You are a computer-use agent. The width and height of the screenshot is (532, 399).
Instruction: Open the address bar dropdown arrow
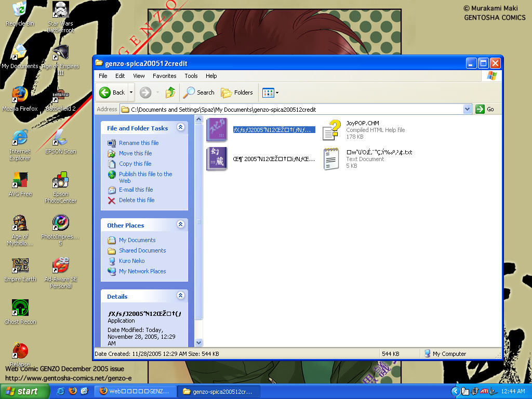[x=467, y=109]
